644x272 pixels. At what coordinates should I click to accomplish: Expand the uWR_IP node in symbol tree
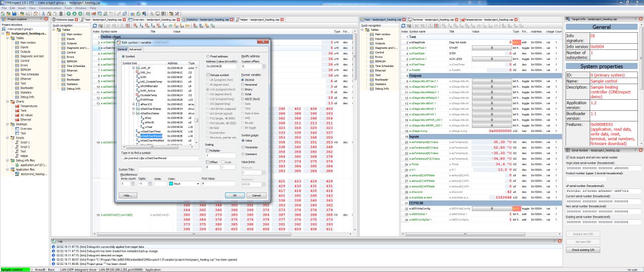tap(133, 67)
